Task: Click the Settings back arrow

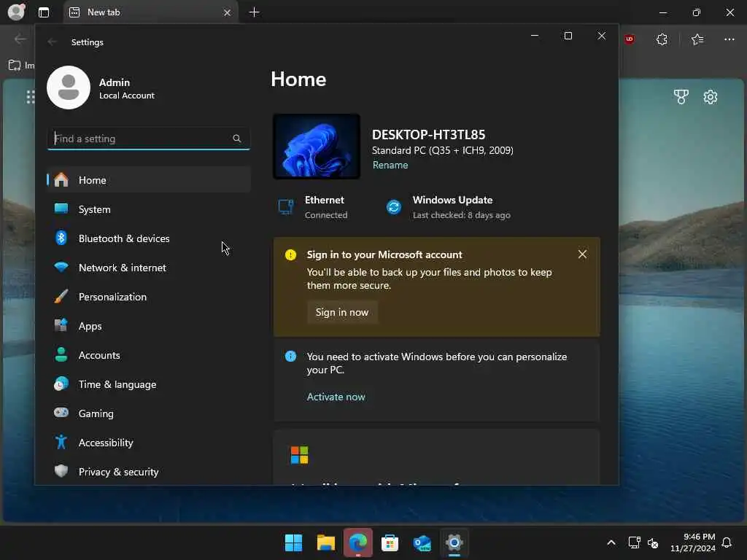Action: (x=53, y=42)
